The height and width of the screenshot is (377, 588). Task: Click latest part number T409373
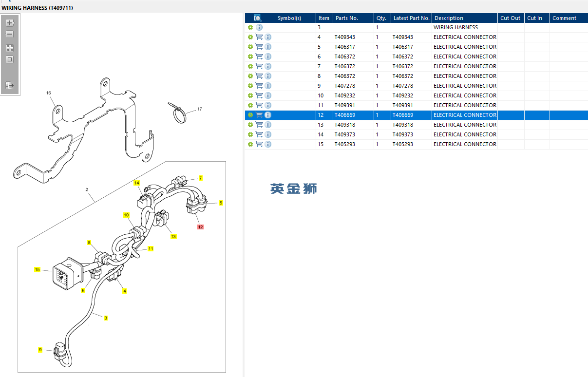click(x=403, y=134)
